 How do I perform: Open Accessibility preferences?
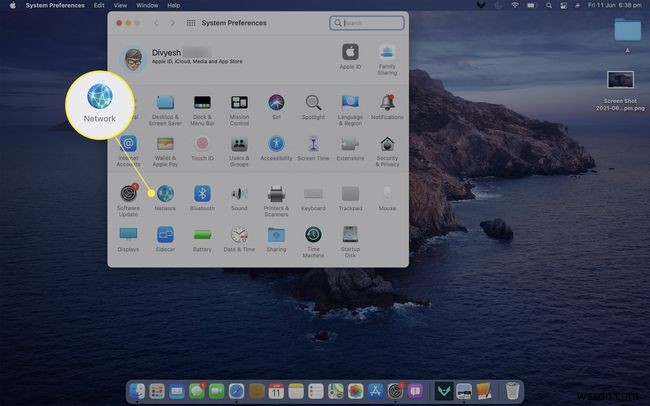276,143
